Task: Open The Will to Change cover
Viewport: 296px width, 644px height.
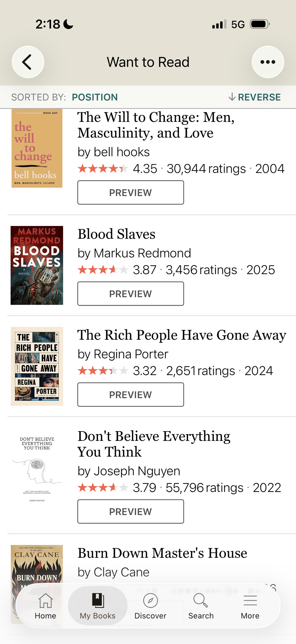Action: (x=37, y=148)
